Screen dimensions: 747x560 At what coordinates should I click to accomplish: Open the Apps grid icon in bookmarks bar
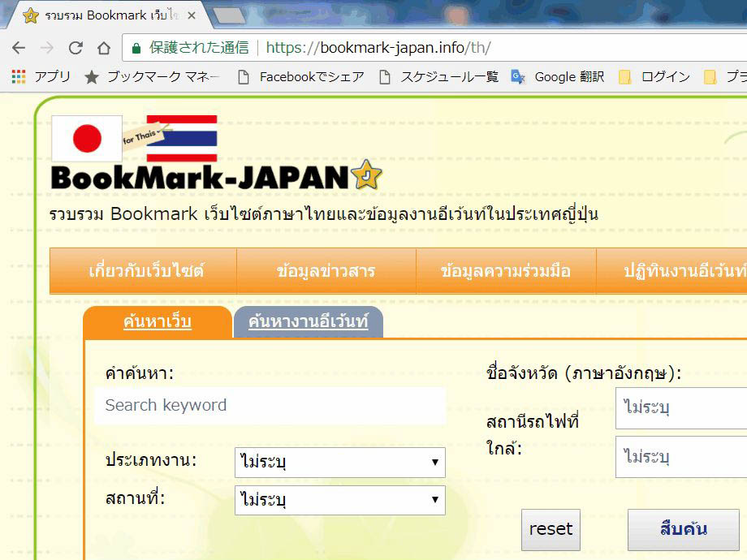[x=19, y=77]
